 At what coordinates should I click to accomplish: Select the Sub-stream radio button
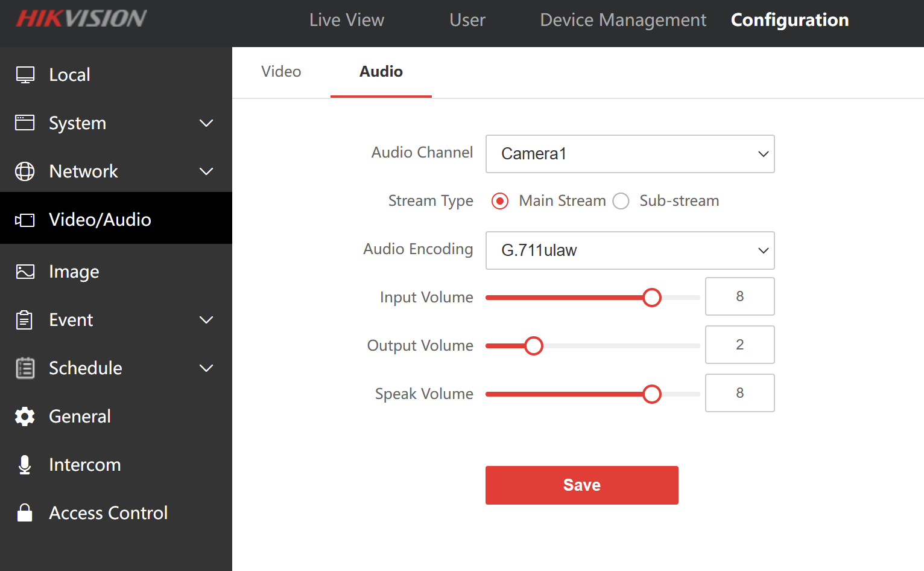tap(621, 201)
